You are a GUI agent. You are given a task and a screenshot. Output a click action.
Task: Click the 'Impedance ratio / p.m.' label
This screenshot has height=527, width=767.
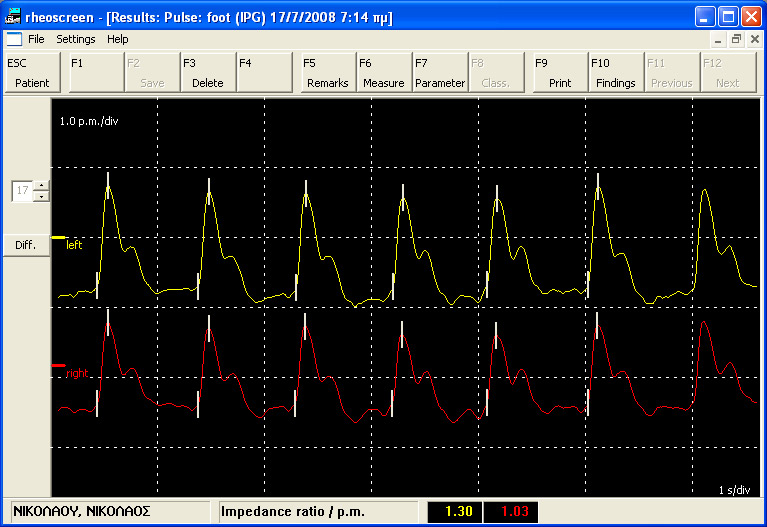pyautogui.click(x=293, y=512)
